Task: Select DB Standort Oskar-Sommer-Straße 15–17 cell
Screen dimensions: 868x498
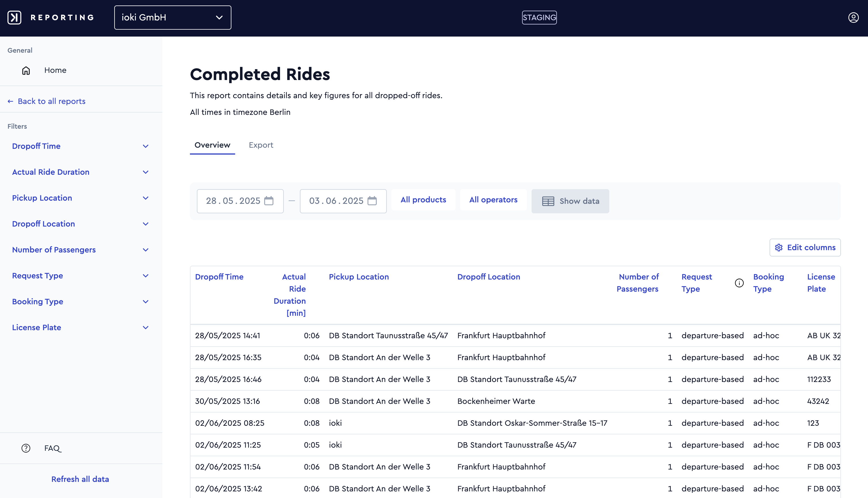Action: pyautogui.click(x=532, y=423)
